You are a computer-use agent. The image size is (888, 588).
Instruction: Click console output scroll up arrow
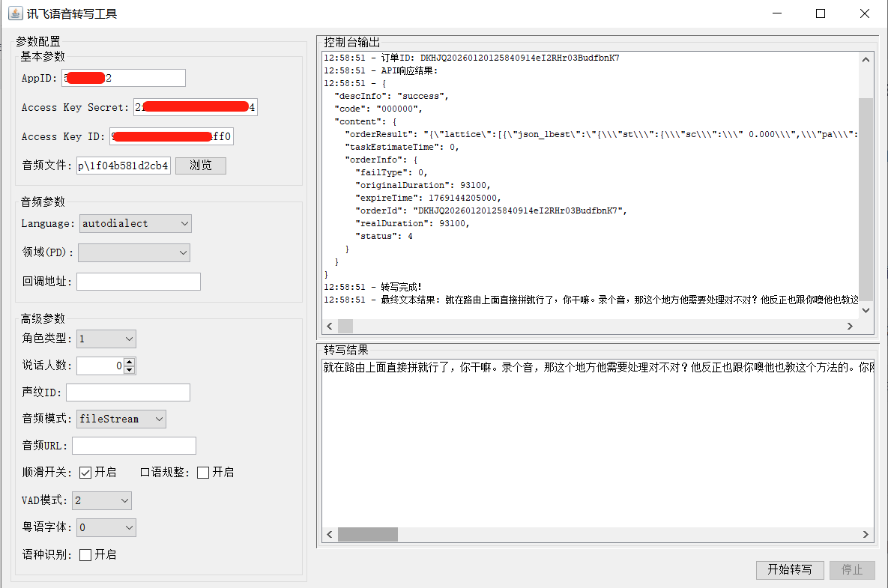tap(866, 59)
